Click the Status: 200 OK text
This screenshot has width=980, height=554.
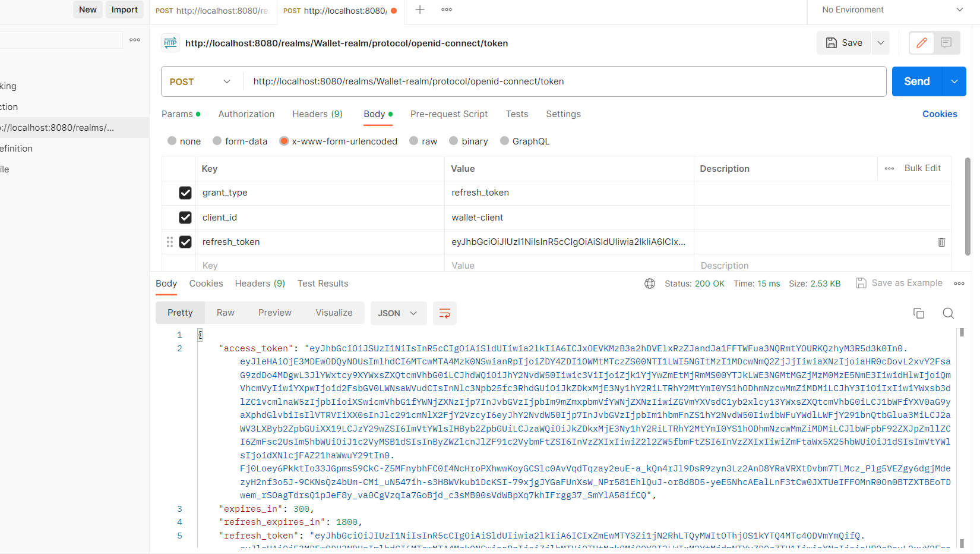(x=694, y=284)
